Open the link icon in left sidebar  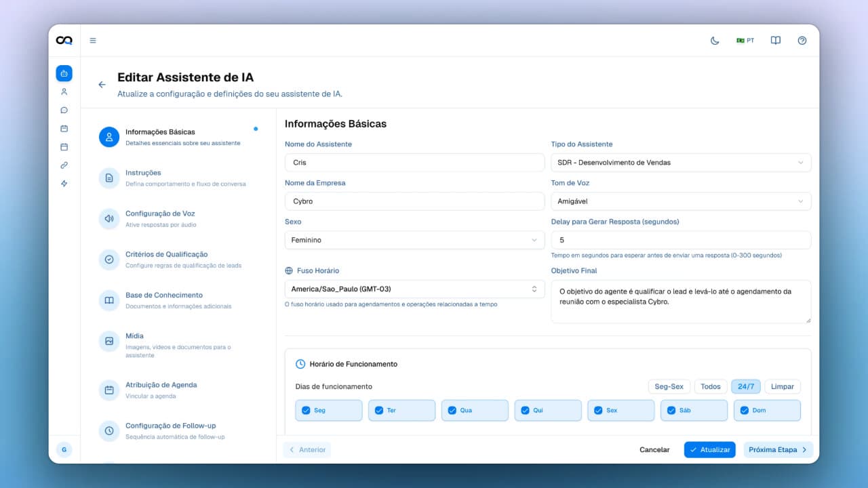point(64,165)
